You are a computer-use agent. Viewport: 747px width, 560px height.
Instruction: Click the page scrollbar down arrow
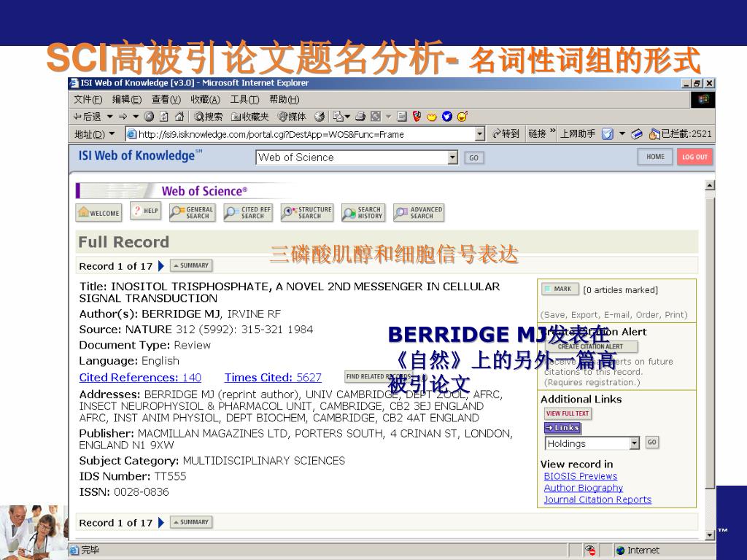point(710,535)
